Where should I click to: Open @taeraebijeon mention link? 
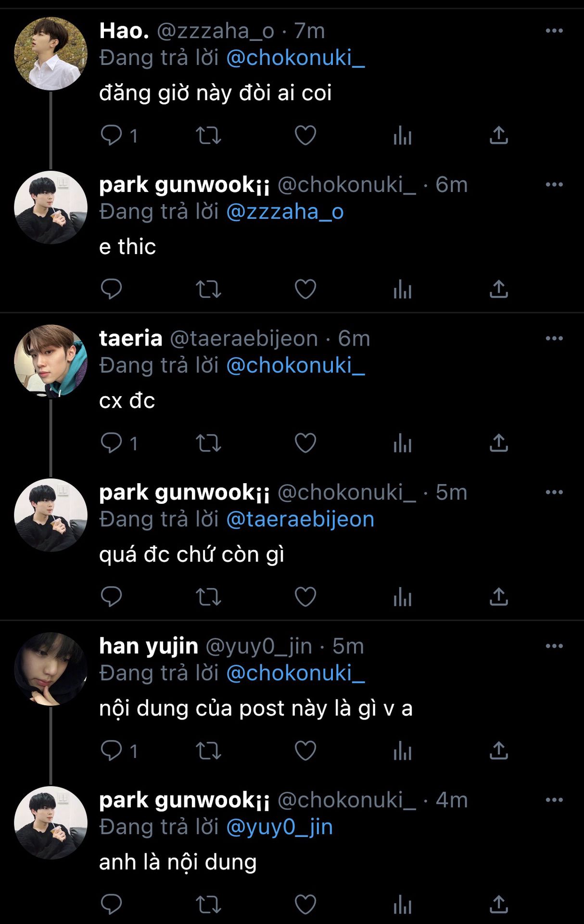point(300,519)
